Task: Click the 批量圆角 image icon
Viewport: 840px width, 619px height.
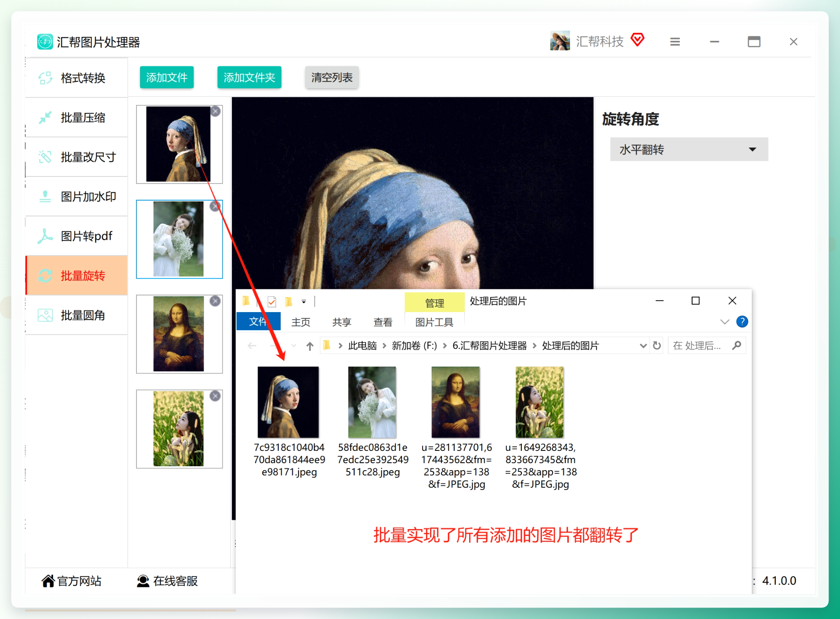Action: [45, 315]
